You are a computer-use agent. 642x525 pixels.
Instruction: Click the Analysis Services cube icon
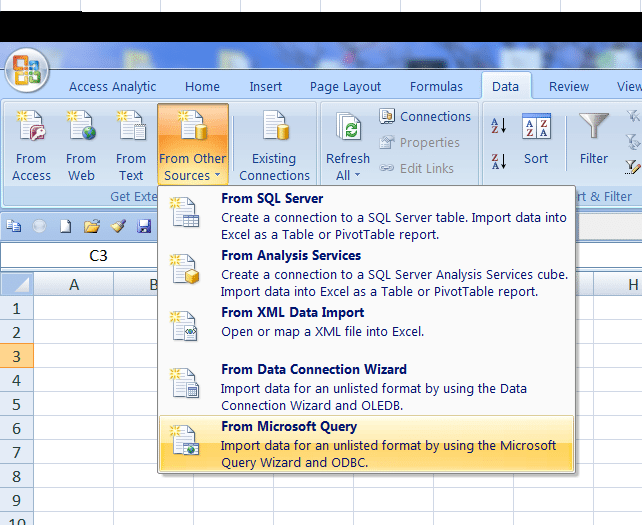point(185,269)
